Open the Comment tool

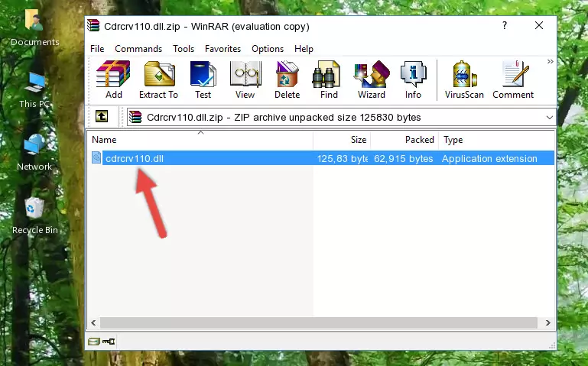513,79
